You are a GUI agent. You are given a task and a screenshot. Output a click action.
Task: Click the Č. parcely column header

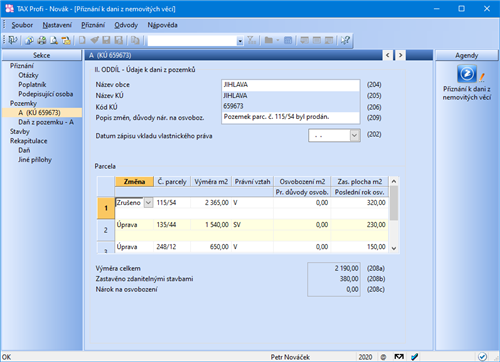pos(172,181)
